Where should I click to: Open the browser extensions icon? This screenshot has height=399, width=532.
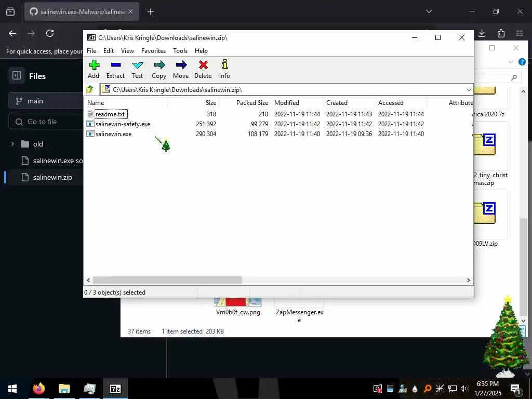(x=501, y=33)
